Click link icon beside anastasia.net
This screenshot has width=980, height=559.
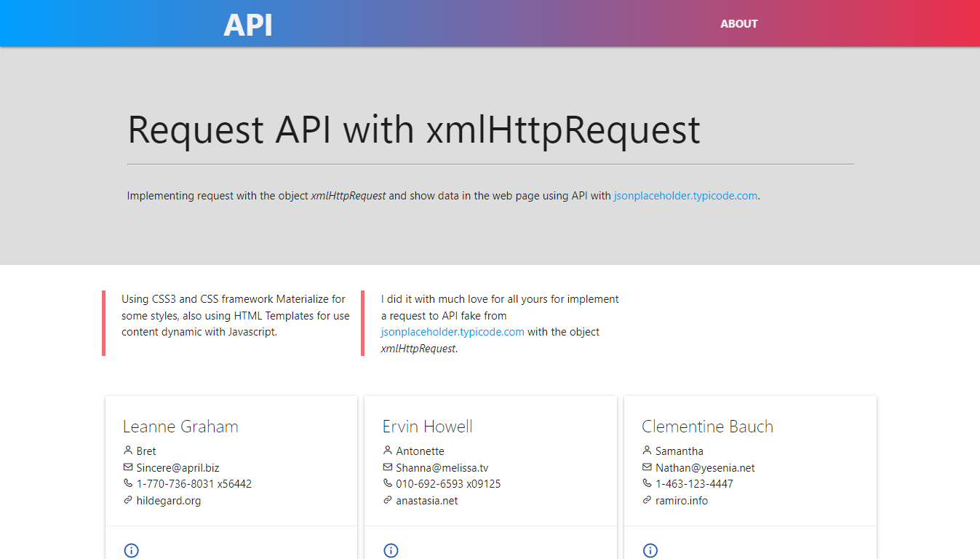click(x=388, y=500)
